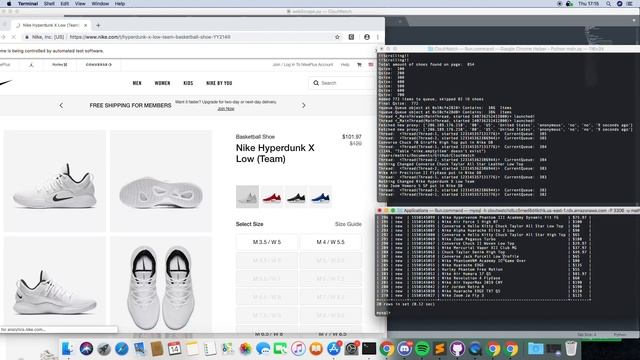Open the Size Guide link

pyautogui.click(x=348, y=224)
